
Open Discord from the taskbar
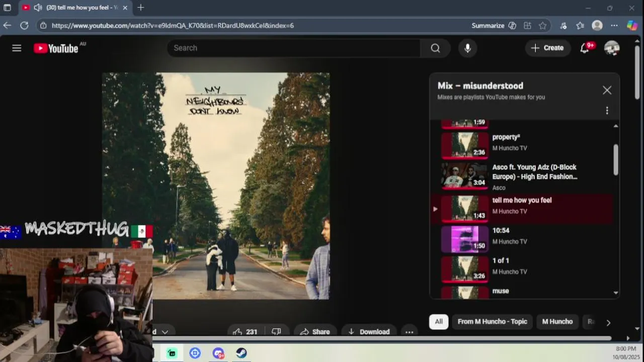click(x=218, y=353)
